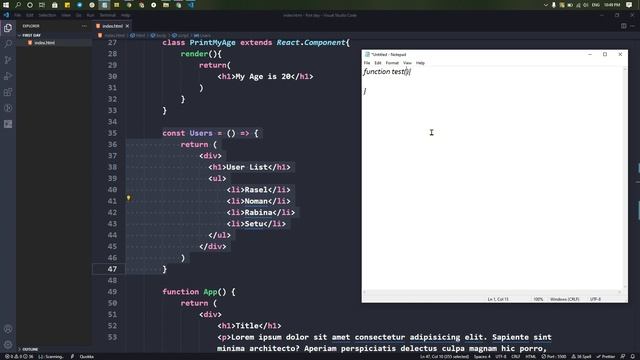Open Task View on the taskbar

click(42, 5)
